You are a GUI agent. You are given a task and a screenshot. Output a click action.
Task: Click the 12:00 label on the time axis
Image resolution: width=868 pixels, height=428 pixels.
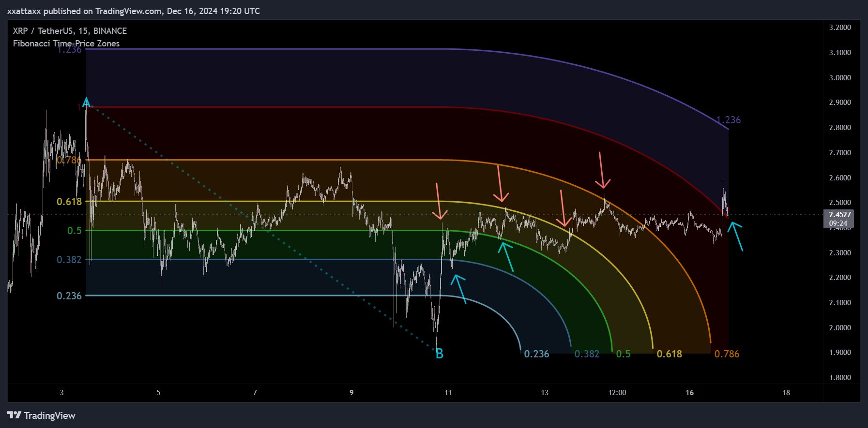click(617, 393)
